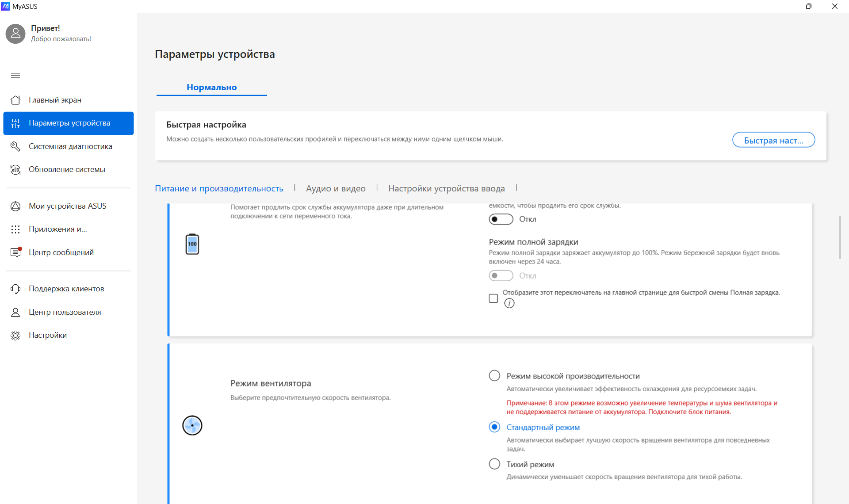The height and width of the screenshot is (504, 849).
Task: Click the user avatar icon
Action: 15,34
